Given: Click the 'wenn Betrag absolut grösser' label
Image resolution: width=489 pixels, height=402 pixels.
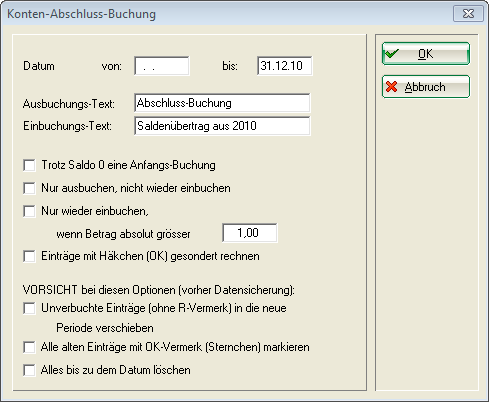Looking at the screenshot, I should [x=123, y=234].
